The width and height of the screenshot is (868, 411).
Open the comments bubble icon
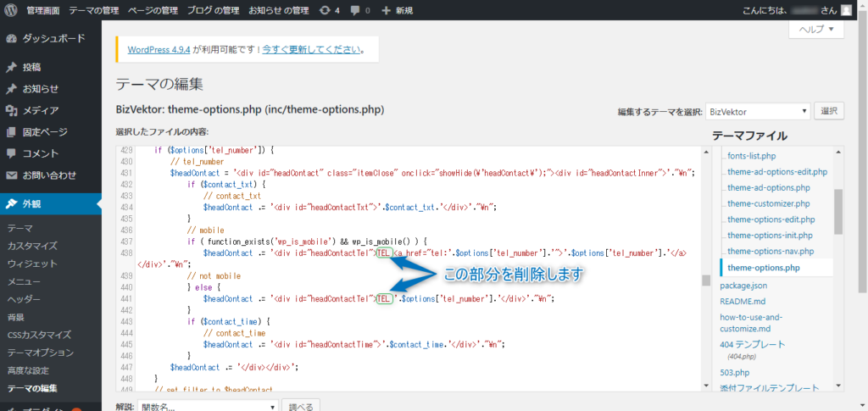[x=355, y=10]
